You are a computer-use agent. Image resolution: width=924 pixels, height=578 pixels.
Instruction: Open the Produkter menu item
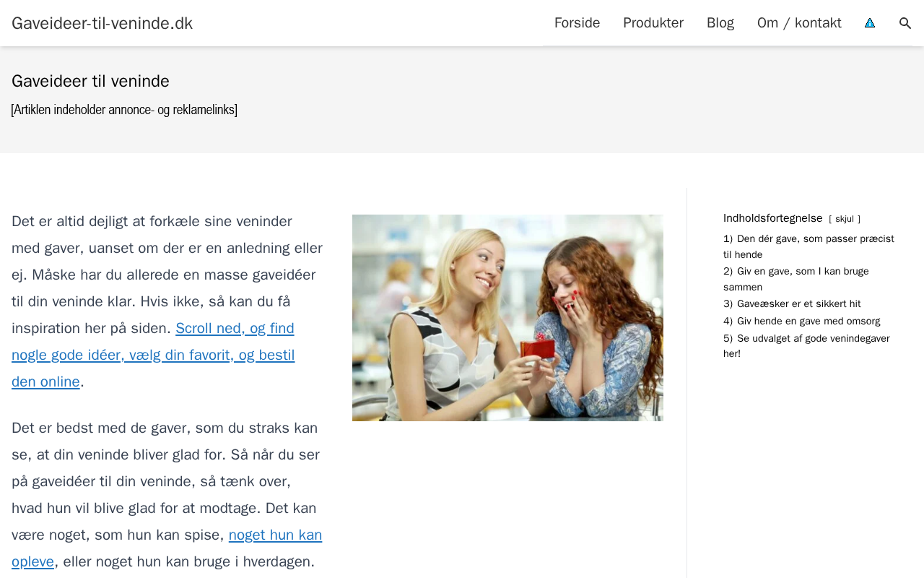[653, 23]
